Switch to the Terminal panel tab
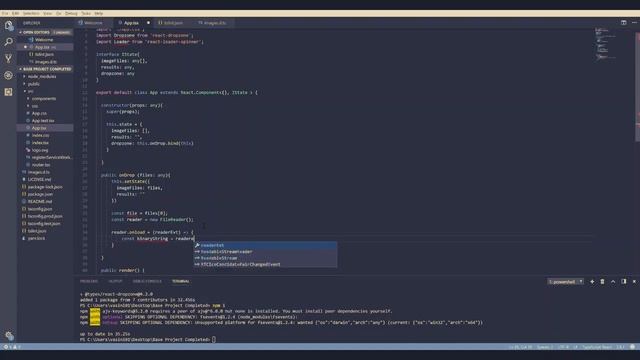640x360 pixels. point(180,281)
